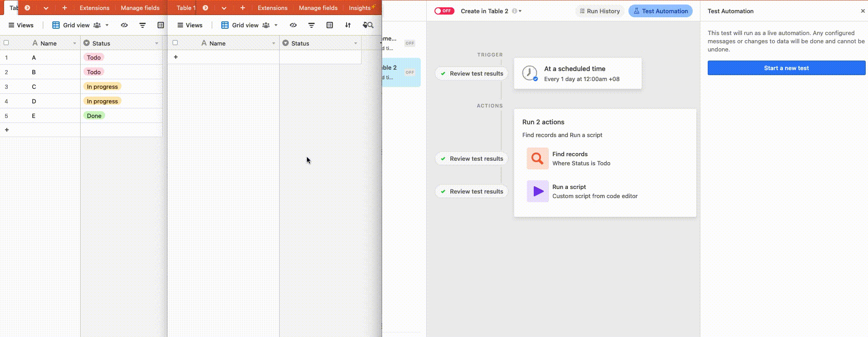
Task: Open dropdown arrow beside Create in Table 2
Action: (520, 11)
